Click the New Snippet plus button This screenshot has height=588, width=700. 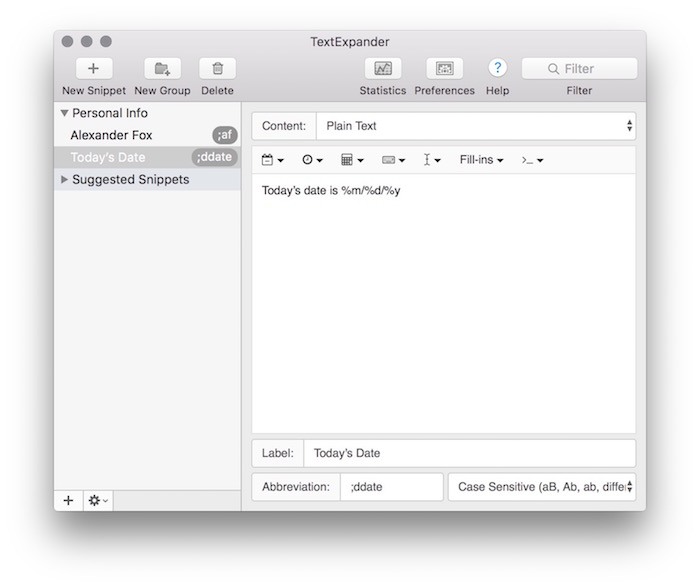94,68
